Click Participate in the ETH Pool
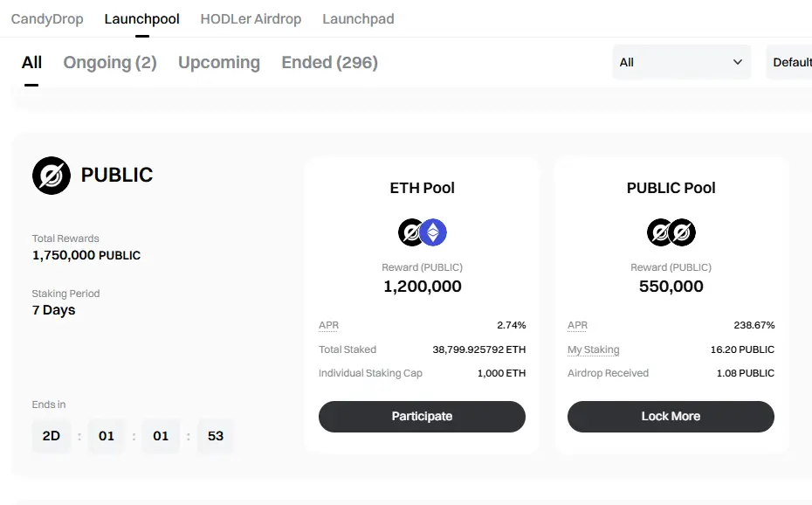 (422, 417)
